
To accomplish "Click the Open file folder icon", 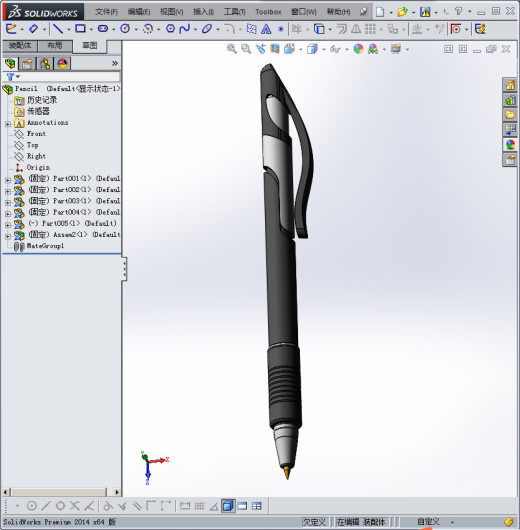I will click(x=402, y=12).
